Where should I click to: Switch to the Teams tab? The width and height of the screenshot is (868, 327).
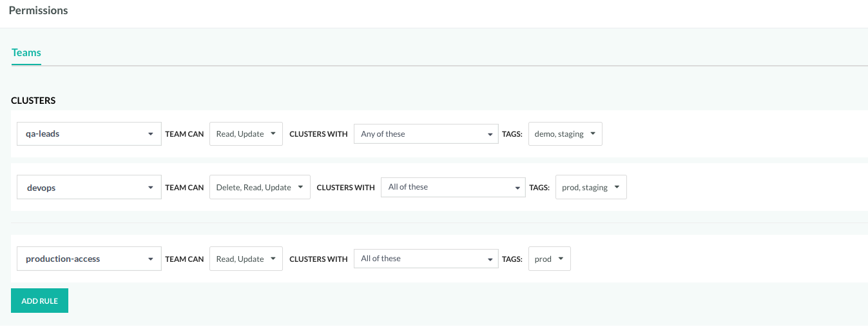tap(26, 53)
